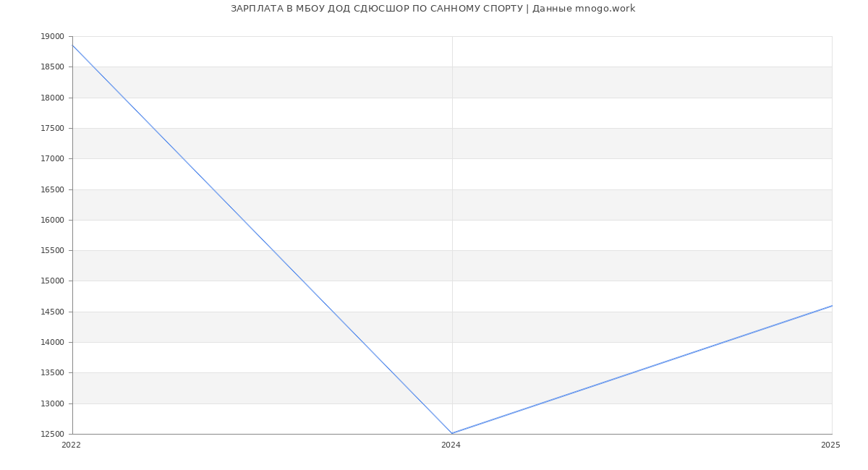The width and height of the screenshot is (868, 470).
Task: Click the 16500 y-axis label
Action: (52, 189)
